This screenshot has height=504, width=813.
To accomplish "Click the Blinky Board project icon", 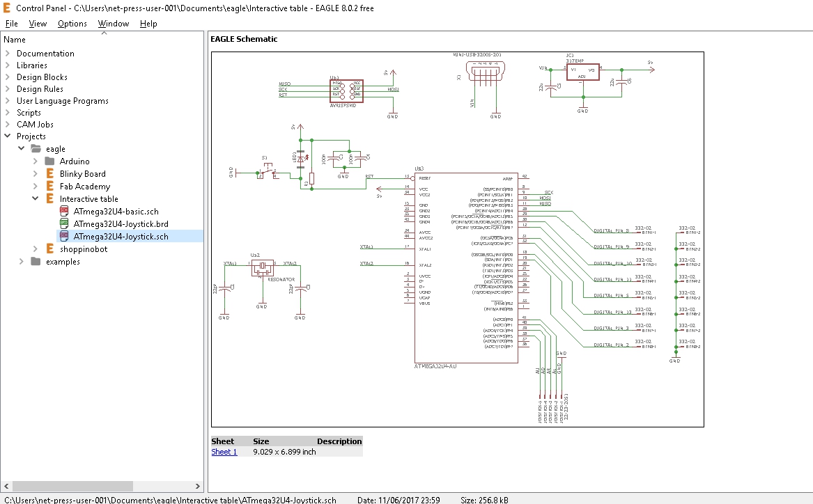I will pos(49,173).
